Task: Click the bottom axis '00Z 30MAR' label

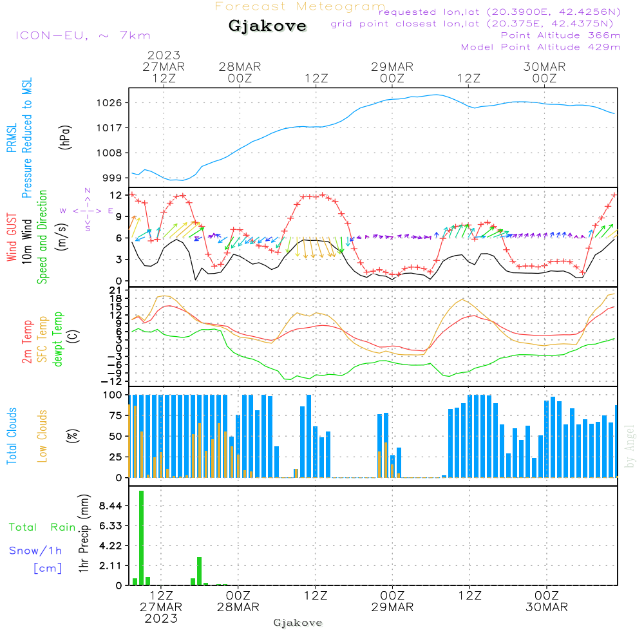Action: (547, 601)
